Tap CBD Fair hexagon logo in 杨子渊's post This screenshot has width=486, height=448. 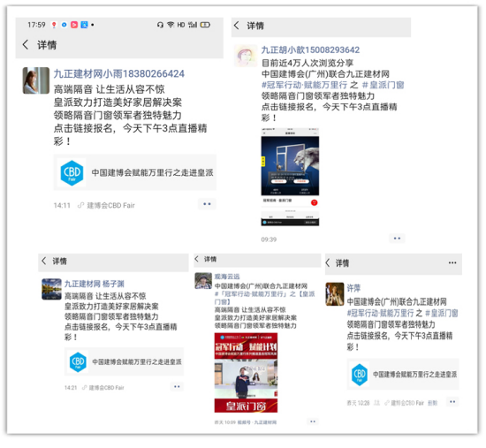(x=78, y=361)
